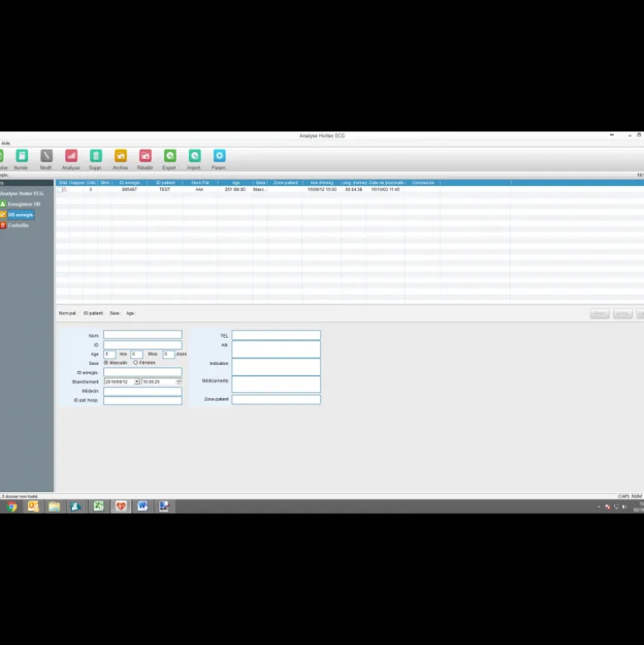Click the second greyed button right of patient summary
This screenshot has height=645, width=644.
click(623, 314)
